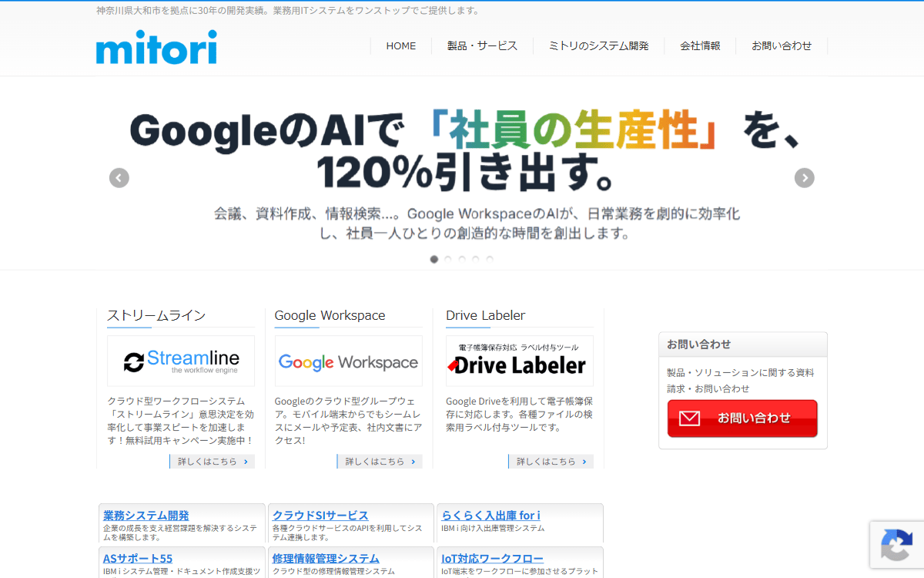Image resolution: width=924 pixels, height=578 pixels.
Task: Open the Drive Labeler logo image
Action: click(x=520, y=361)
